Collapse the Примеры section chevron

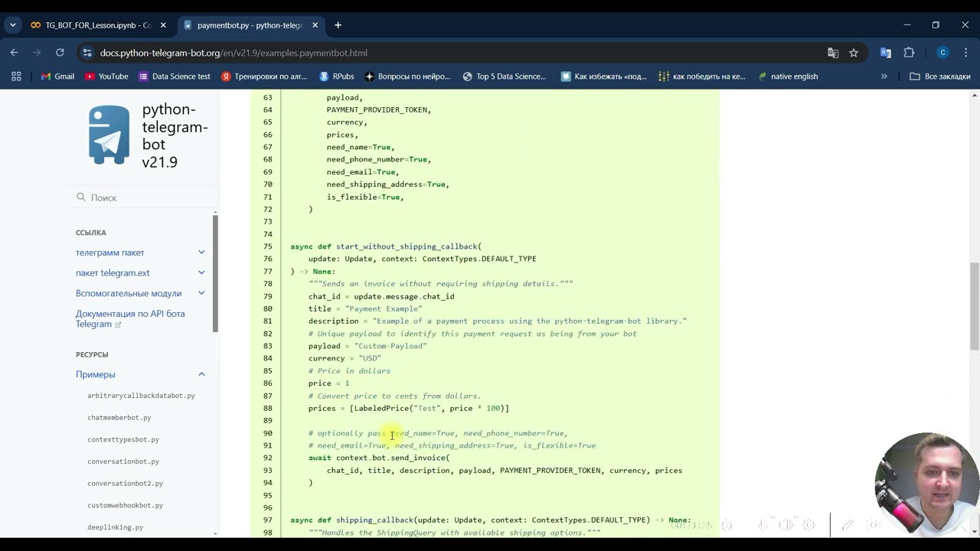201,374
